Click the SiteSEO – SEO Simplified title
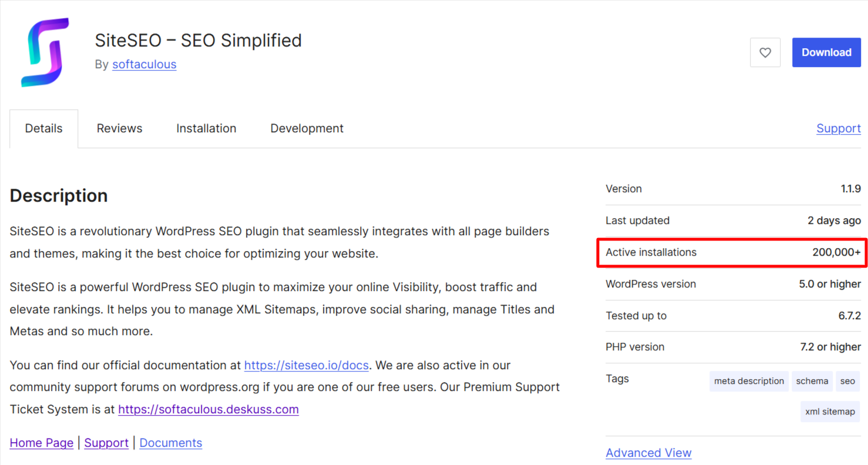This screenshot has width=868, height=465. coord(199,41)
